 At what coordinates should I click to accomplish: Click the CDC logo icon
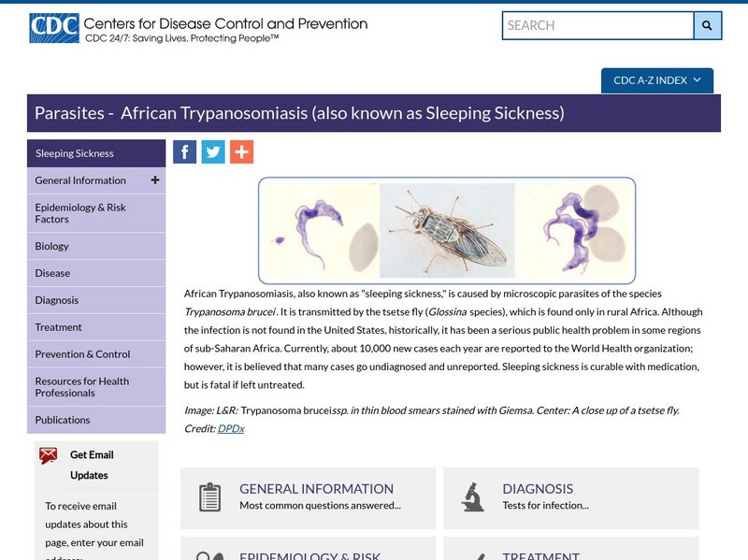coord(53,28)
